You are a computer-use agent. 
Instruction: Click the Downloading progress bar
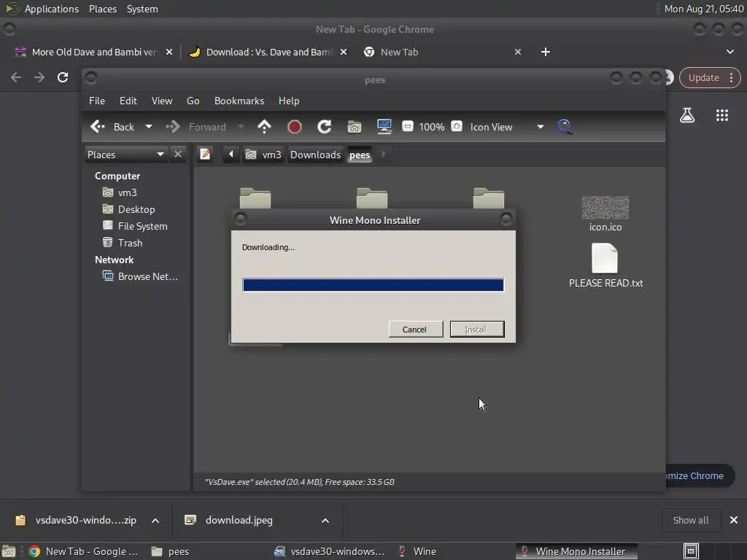373,285
